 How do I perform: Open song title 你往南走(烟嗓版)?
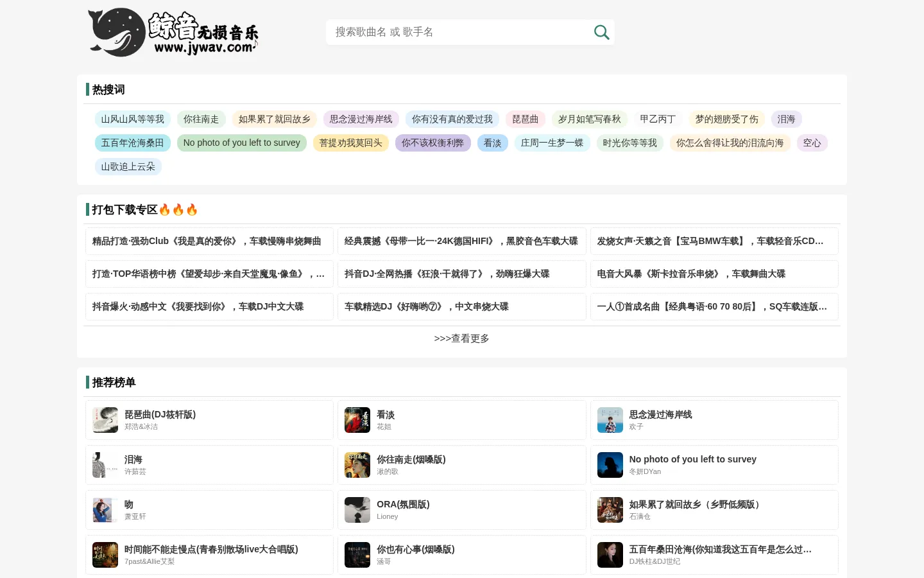(x=411, y=459)
